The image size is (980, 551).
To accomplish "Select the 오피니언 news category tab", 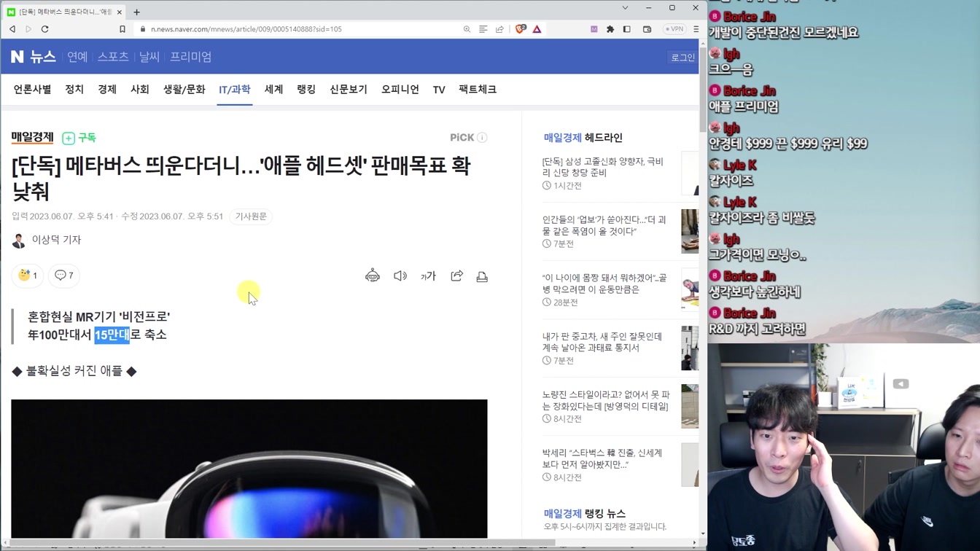I will 400,89.
